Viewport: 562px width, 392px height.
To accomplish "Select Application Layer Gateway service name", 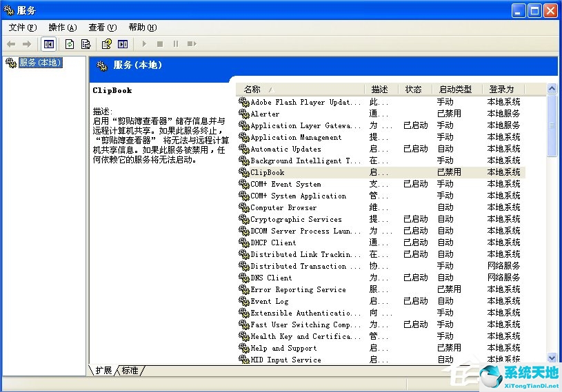I will 305,125.
